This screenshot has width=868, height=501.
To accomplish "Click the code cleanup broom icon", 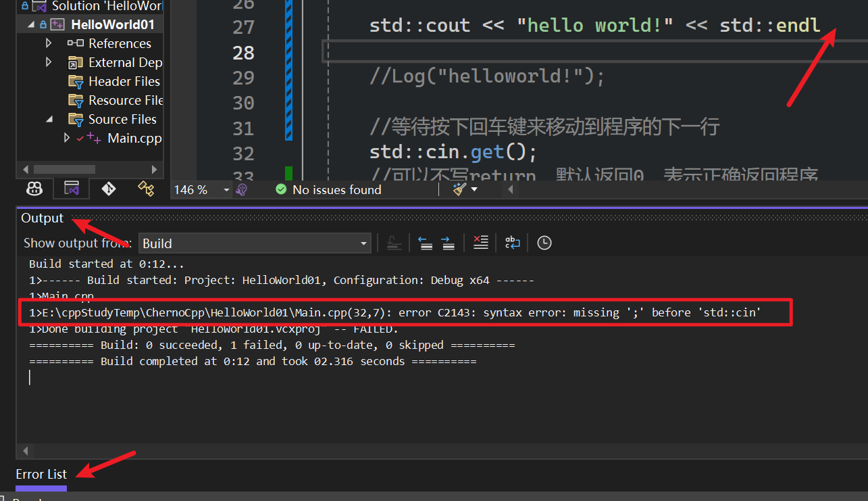I will 460,189.
